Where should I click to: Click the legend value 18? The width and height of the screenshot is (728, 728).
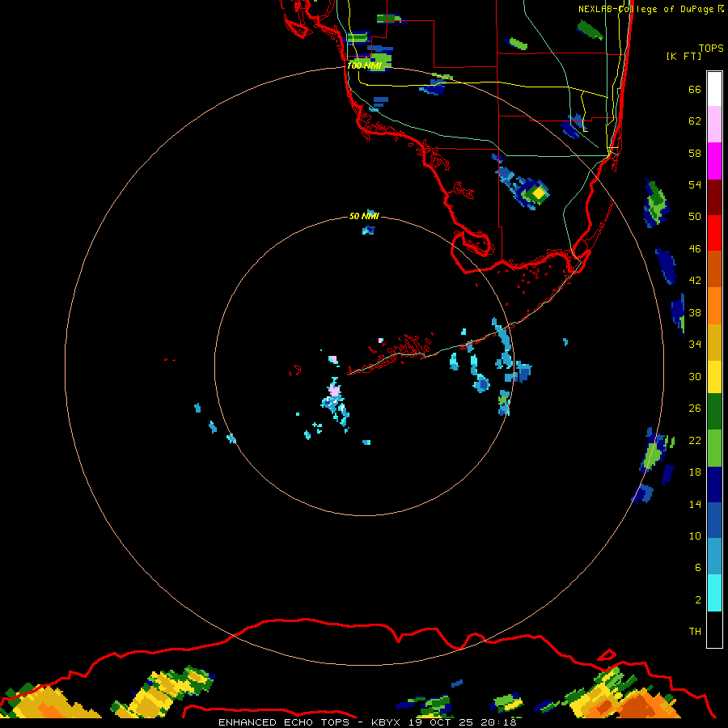pos(695,472)
